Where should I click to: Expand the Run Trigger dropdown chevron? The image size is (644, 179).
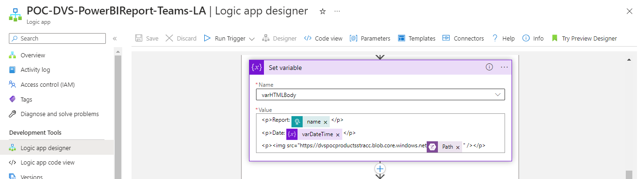(252, 39)
